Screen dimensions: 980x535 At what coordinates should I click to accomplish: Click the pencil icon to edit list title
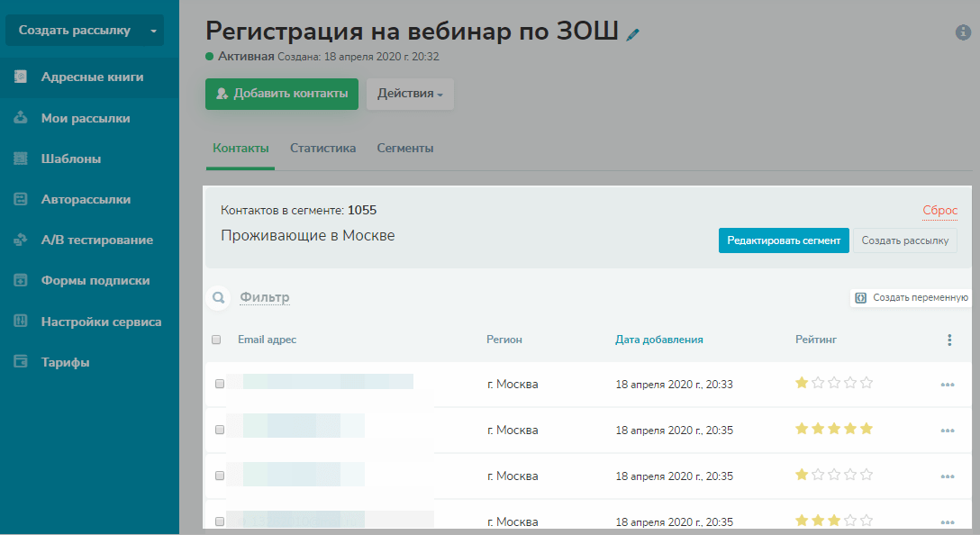(x=632, y=34)
